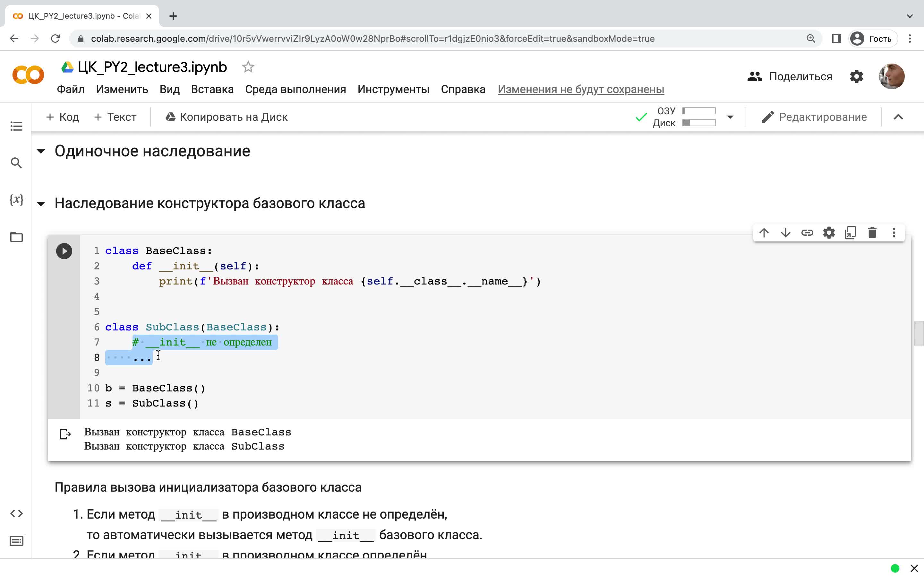Viewport: 924px width, 578px height.
Task: Add a code cell with + Код
Action: [x=62, y=117]
